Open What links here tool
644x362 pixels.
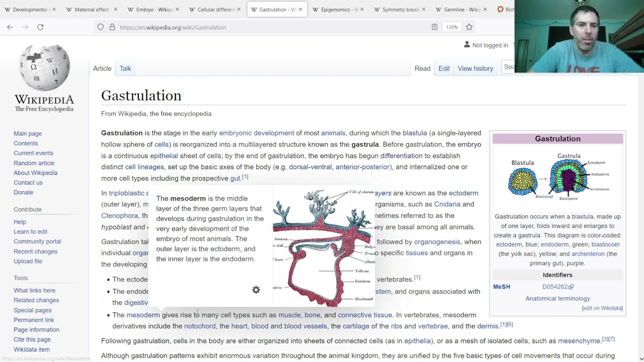point(34,291)
